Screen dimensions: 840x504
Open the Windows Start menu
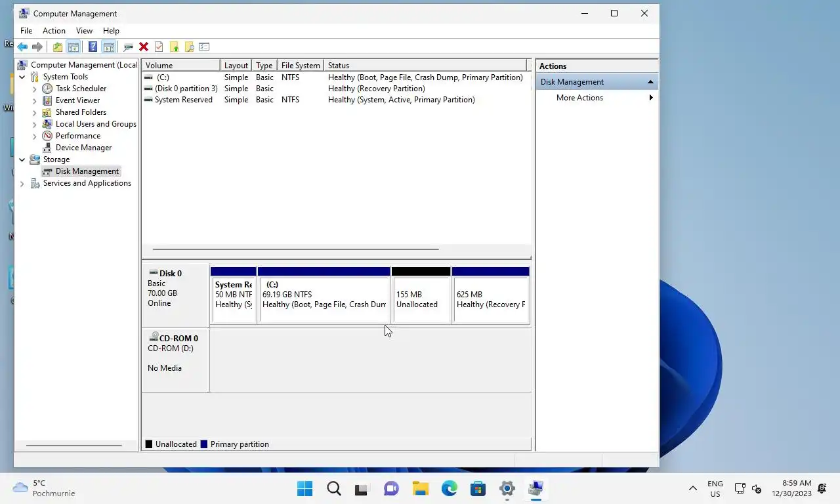(x=304, y=488)
